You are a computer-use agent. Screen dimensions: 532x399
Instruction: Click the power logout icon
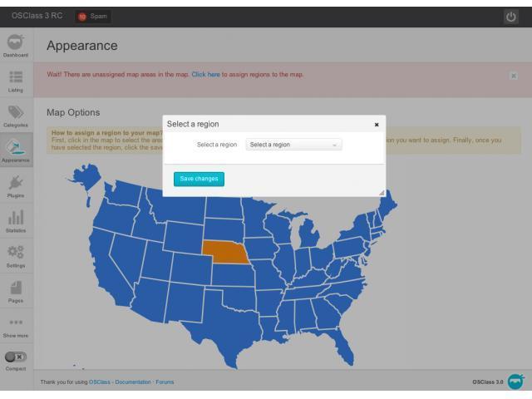(511, 17)
